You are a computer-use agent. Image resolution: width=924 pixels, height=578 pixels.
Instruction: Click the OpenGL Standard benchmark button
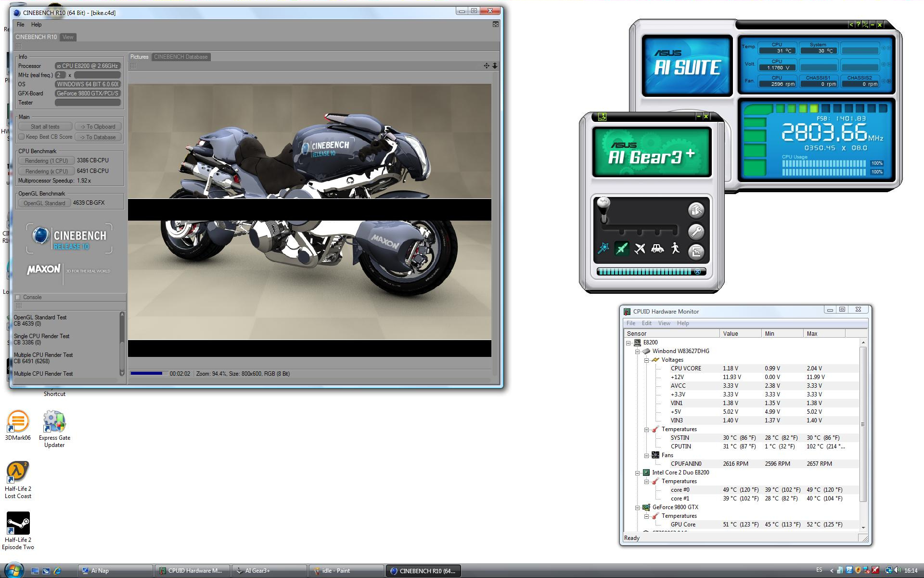tap(44, 203)
